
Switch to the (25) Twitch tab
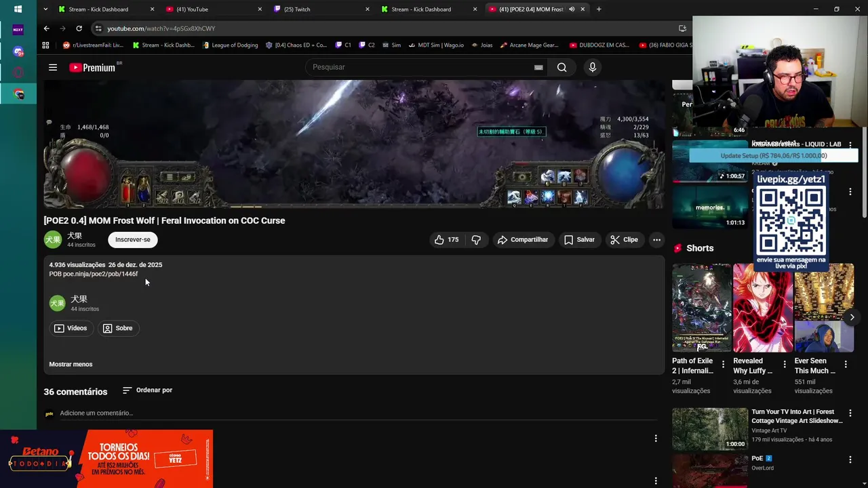[321, 9]
